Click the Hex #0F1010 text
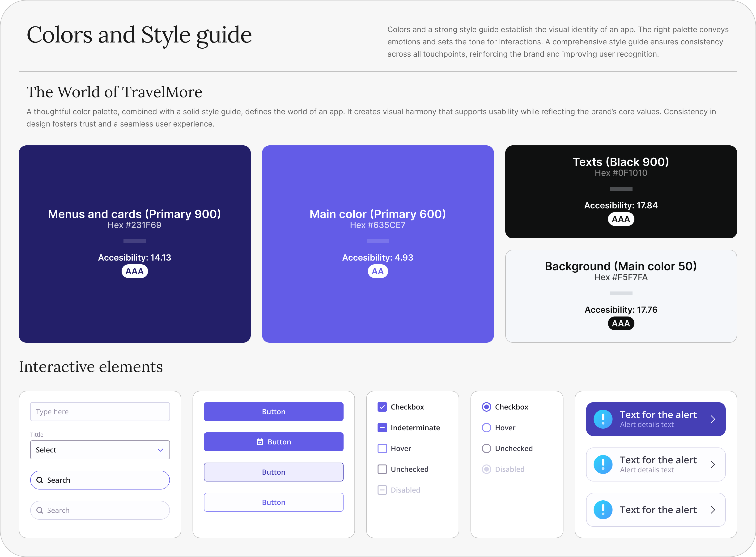The image size is (756, 557). tap(621, 173)
